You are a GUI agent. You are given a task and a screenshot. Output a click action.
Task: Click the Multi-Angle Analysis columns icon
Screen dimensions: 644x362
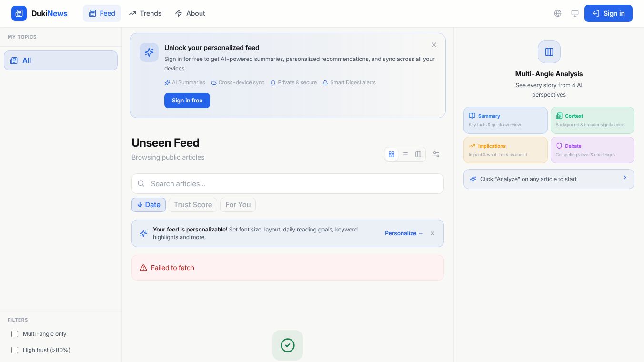point(549,52)
